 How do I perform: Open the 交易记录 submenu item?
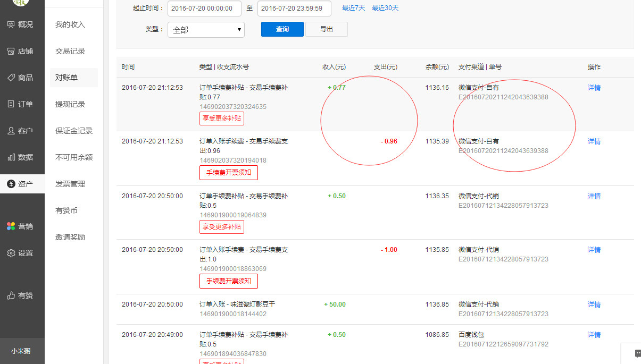(x=70, y=51)
